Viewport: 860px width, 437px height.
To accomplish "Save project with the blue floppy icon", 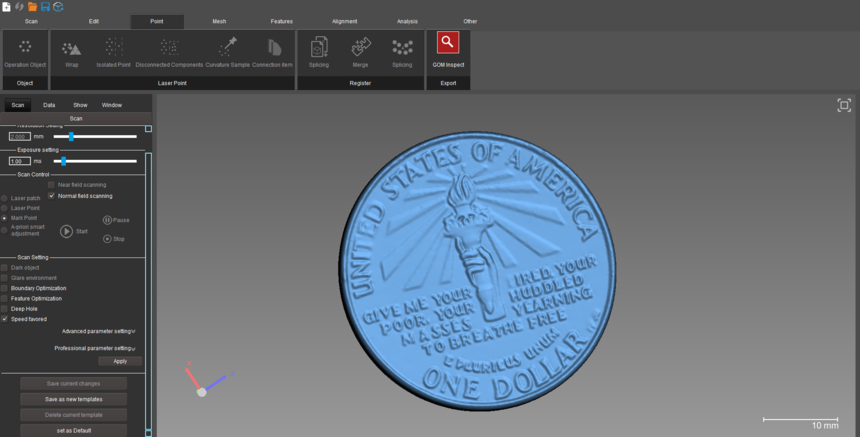I will pos(45,7).
